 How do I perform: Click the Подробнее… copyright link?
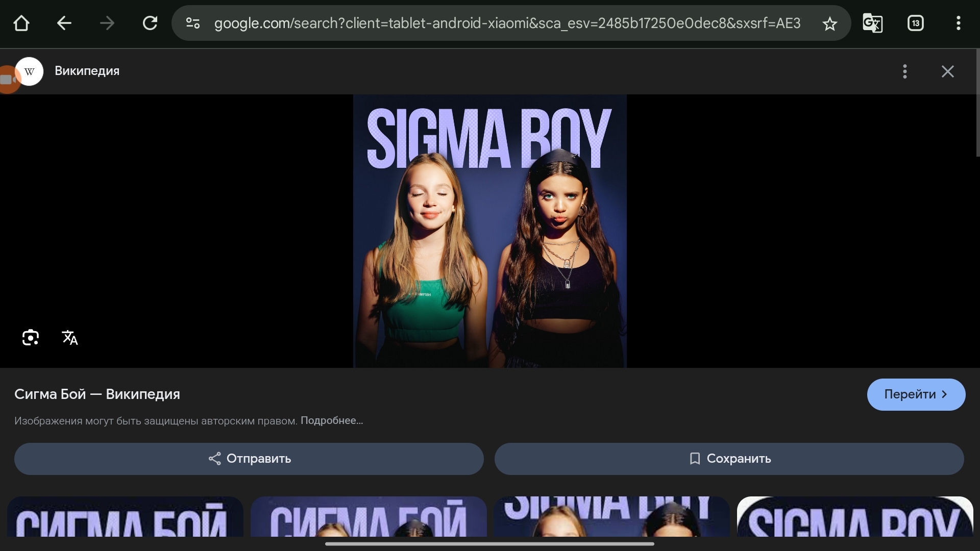pyautogui.click(x=331, y=421)
